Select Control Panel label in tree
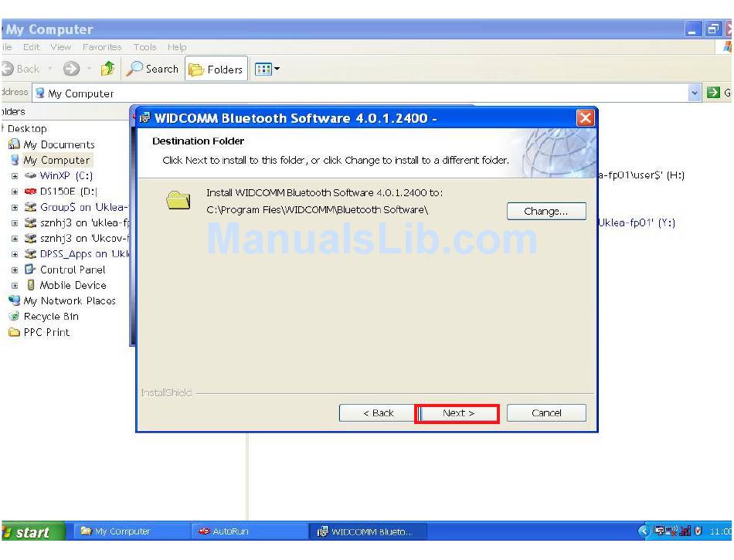Screen dimensions: 734x560 [x=73, y=270]
